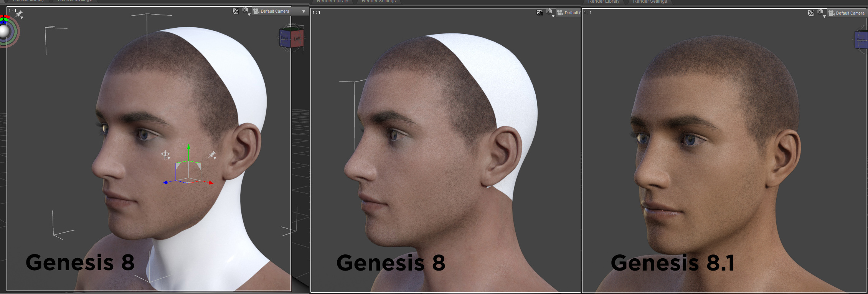The height and width of the screenshot is (294, 868).
Task: Open the Default Camera dropdown in the right viewport
Action: (x=847, y=13)
